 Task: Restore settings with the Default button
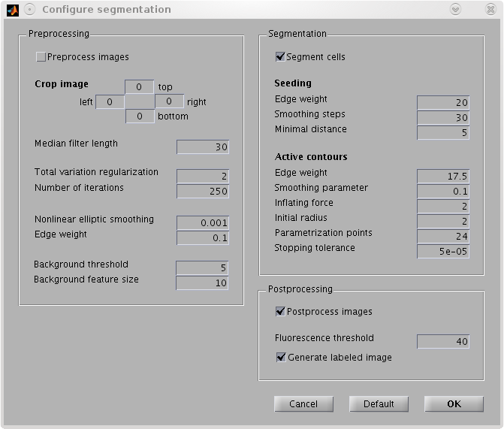[379, 404]
